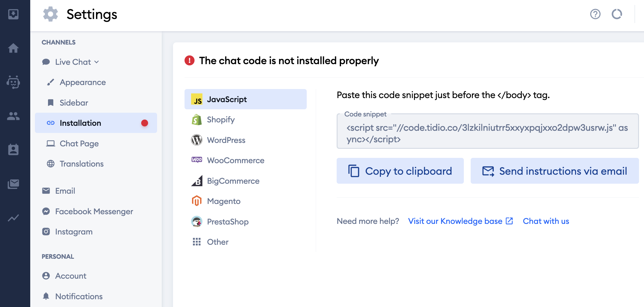The width and height of the screenshot is (644, 307).
Task: Click the WordPress logo icon
Action: click(197, 140)
